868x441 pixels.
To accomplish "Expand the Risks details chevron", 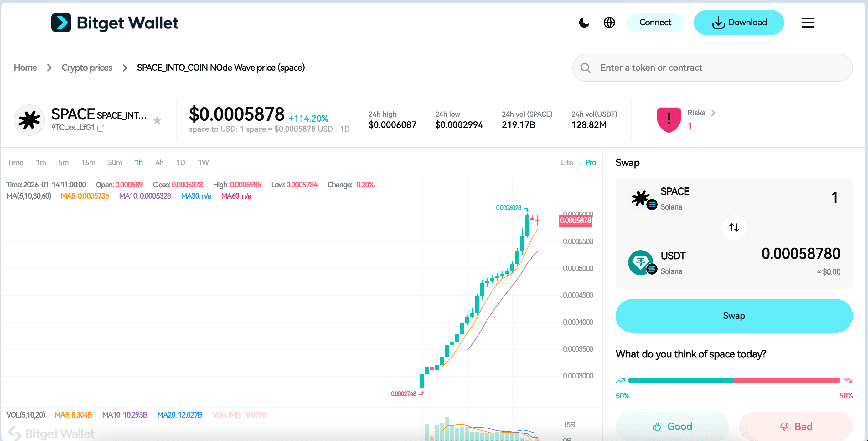I will pos(713,113).
